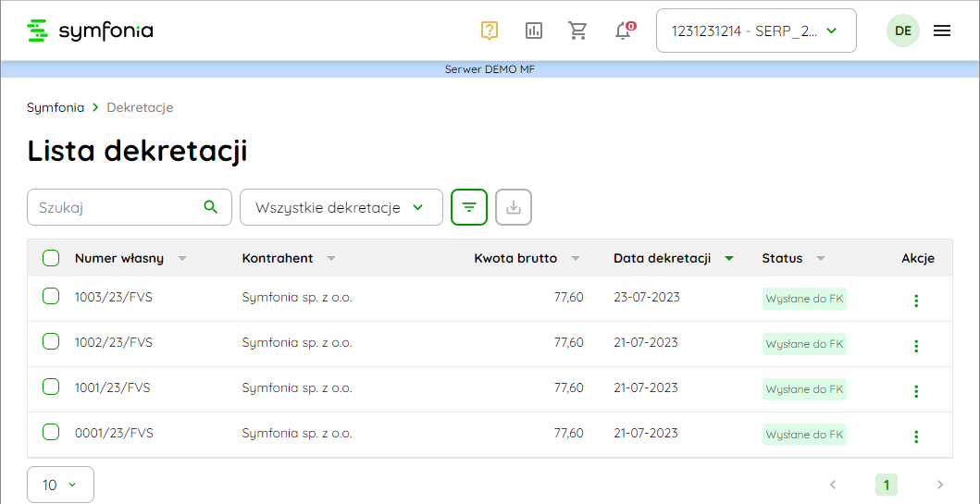Open actions menu for 0001/23/FVS

[916, 436]
